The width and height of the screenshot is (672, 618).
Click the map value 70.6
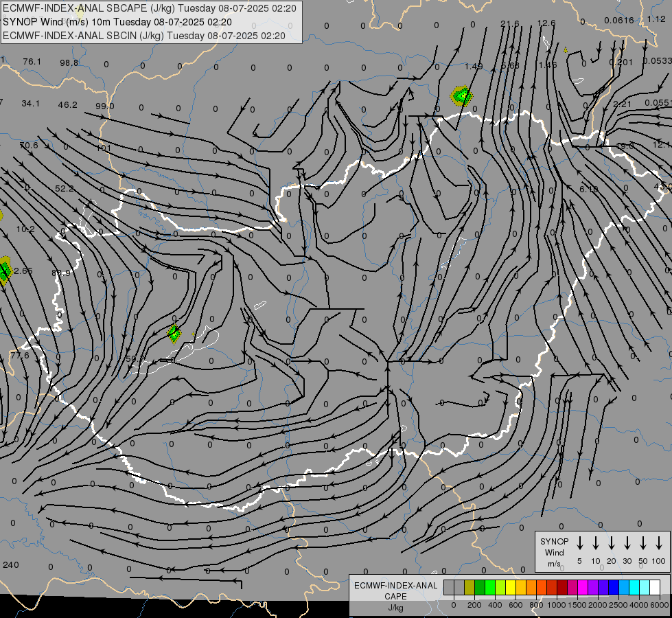coord(29,146)
